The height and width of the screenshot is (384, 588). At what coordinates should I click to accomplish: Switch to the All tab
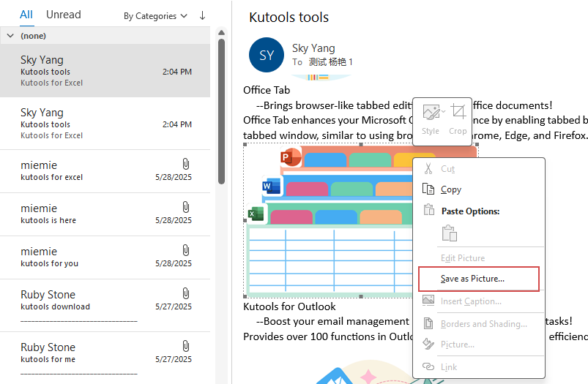click(x=26, y=15)
